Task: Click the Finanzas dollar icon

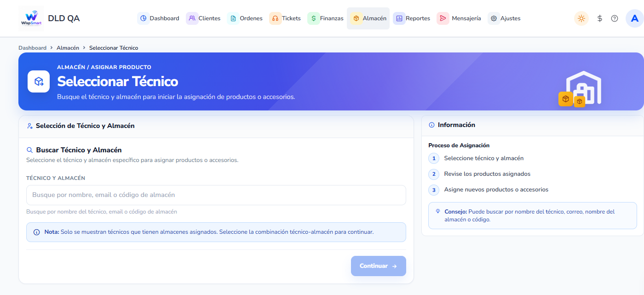Action: click(314, 18)
